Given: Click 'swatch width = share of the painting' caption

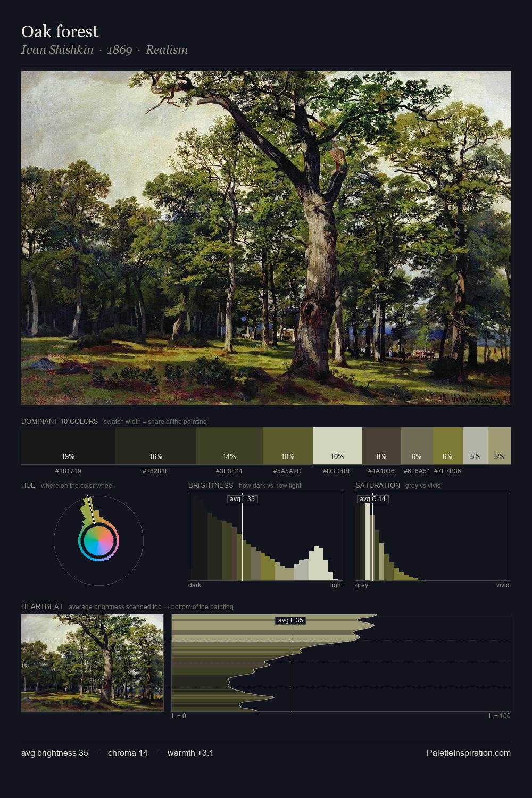Looking at the screenshot, I should (155, 422).
